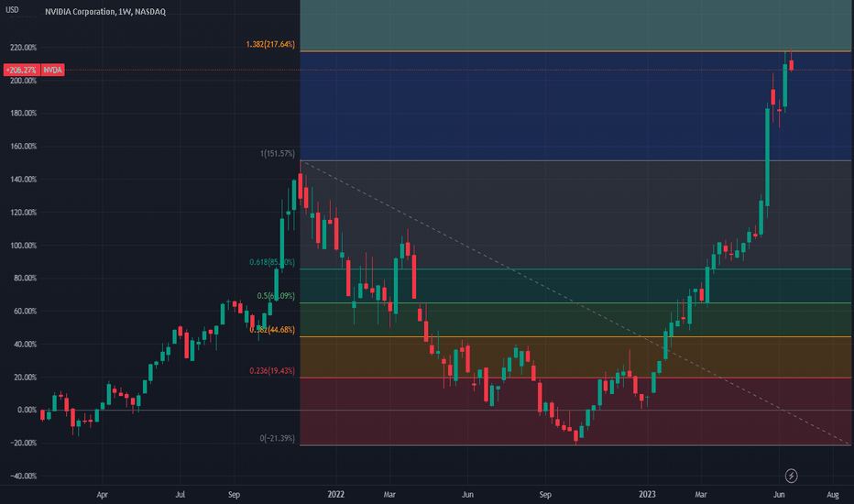
Task: Click the +206.27% current price label
Action: tap(21, 70)
